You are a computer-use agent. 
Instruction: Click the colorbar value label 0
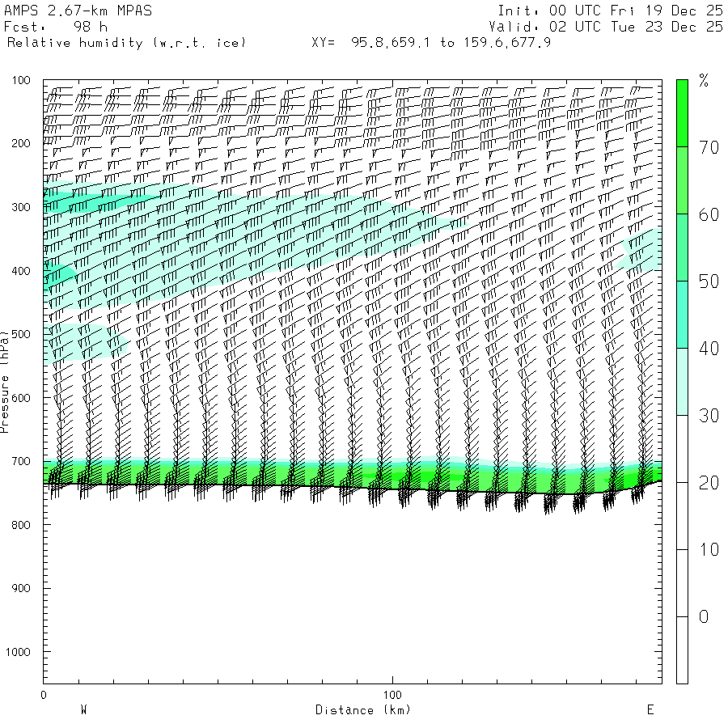pyautogui.click(x=704, y=617)
